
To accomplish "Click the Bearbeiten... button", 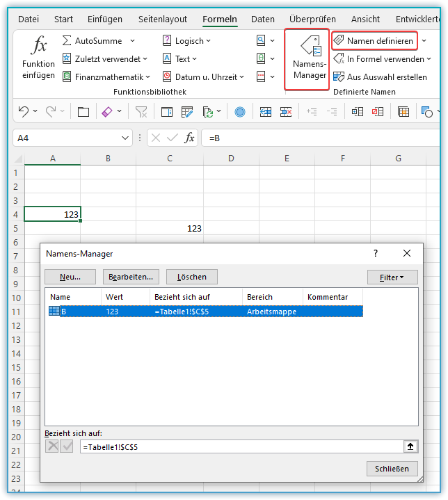I will pyautogui.click(x=131, y=277).
